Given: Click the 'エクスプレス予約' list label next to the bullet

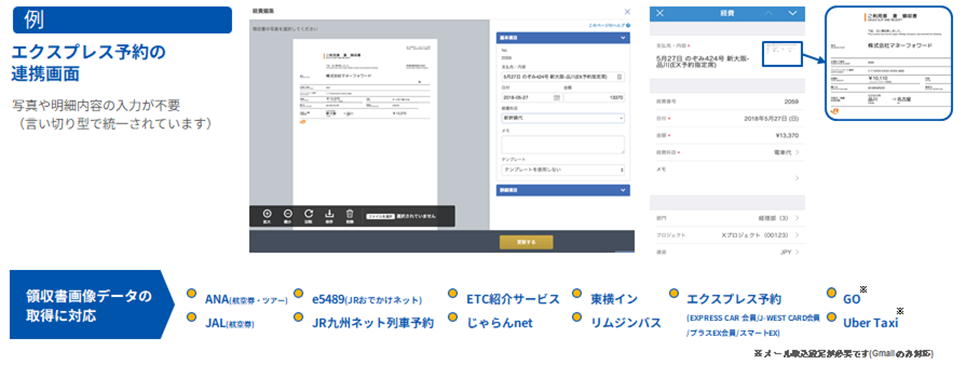Looking at the screenshot, I should (x=734, y=299).
